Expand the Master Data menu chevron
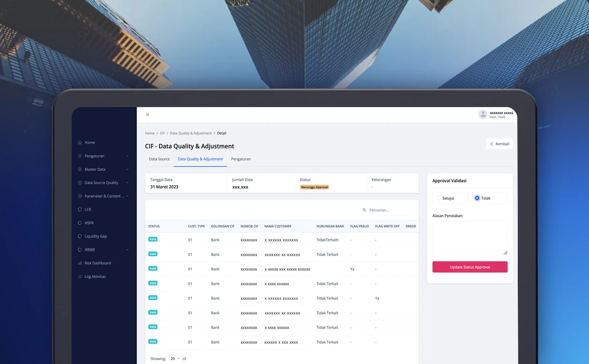This screenshot has width=589, height=364. (x=127, y=169)
